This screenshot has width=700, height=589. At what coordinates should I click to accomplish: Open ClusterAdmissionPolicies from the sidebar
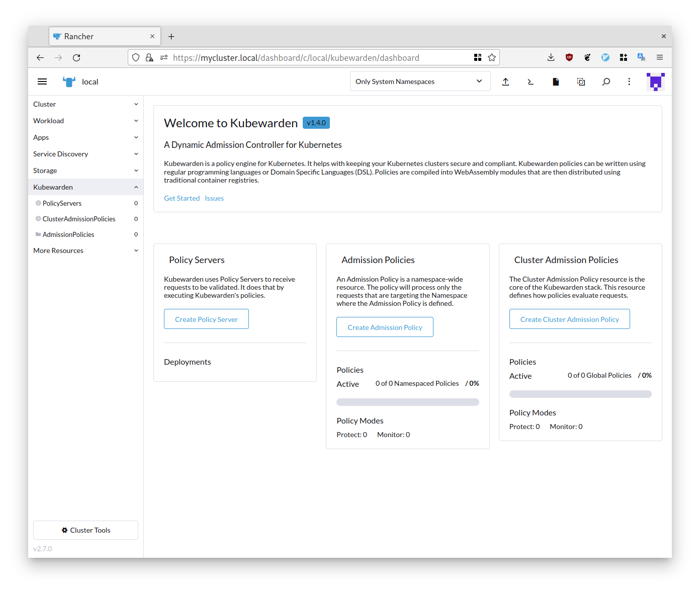click(x=78, y=219)
